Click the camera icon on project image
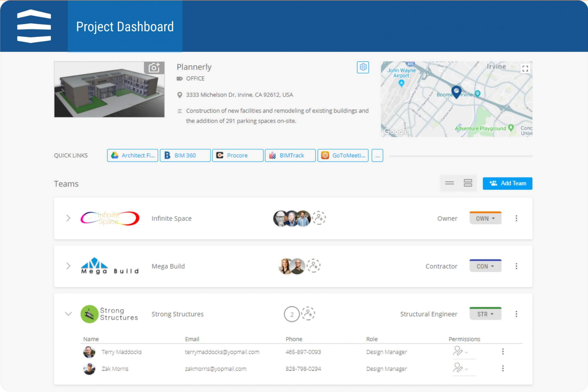Screen dimensions: 588x392 point(154,68)
